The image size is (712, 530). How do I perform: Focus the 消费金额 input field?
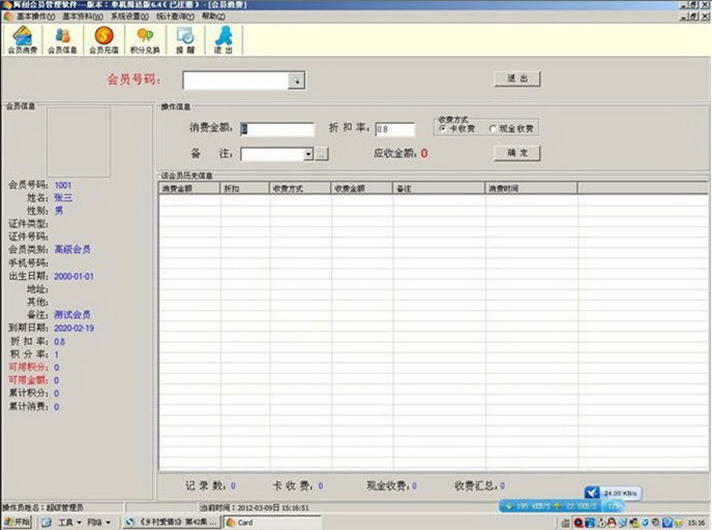pyautogui.click(x=277, y=129)
